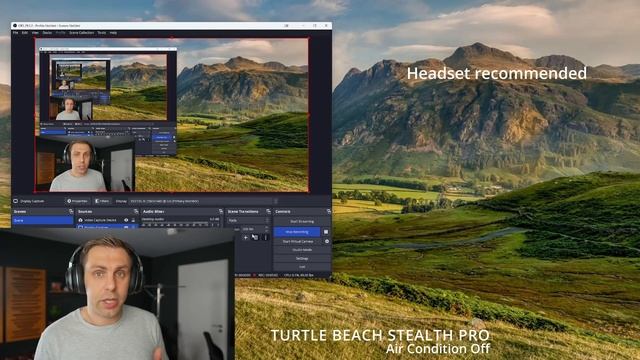This screenshot has height=360, width=640.
Task: Open the Help menu in OBS
Action: tap(113, 33)
